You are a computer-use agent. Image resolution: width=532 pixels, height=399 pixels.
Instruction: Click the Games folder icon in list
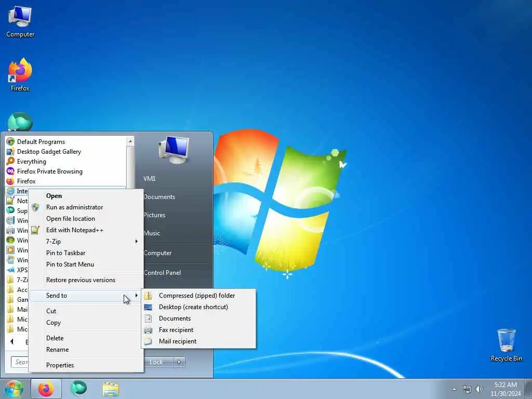point(10,299)
